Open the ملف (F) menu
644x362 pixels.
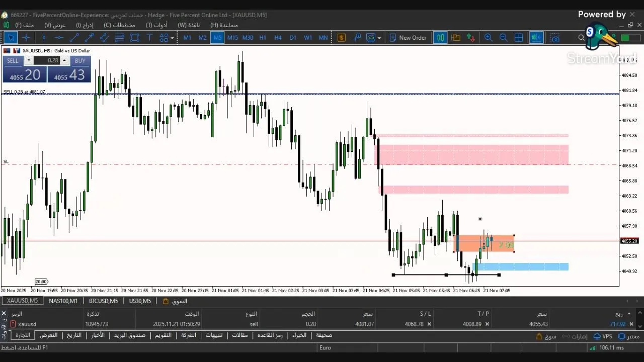point(24,25)
